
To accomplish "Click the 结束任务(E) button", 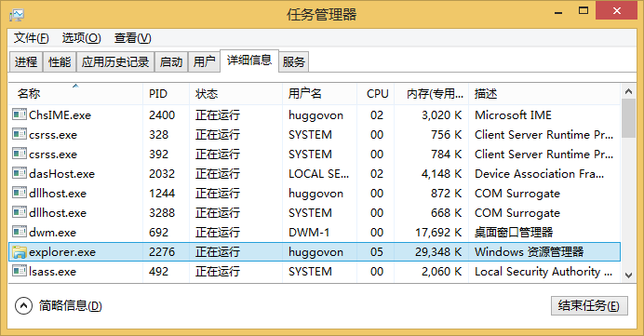I will (589, 305).
